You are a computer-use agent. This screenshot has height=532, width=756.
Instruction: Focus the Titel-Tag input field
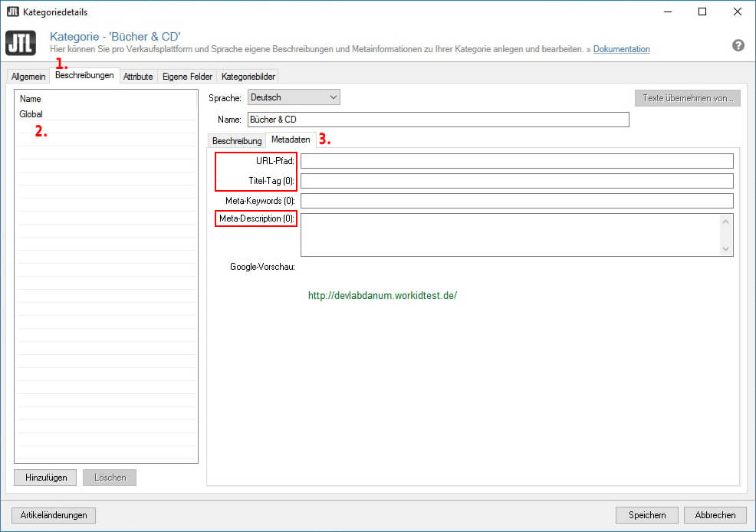(517, 181)
